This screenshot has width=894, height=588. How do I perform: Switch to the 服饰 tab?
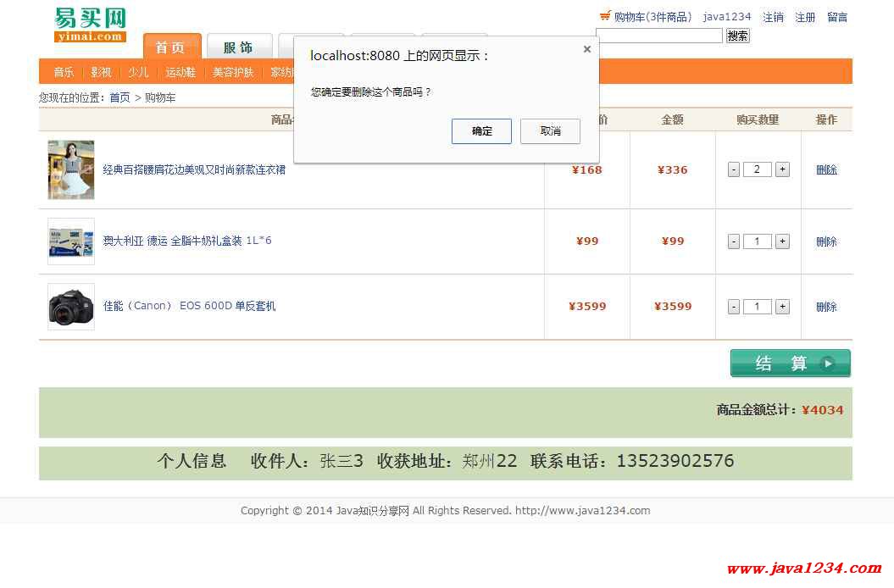click(238, 47)
